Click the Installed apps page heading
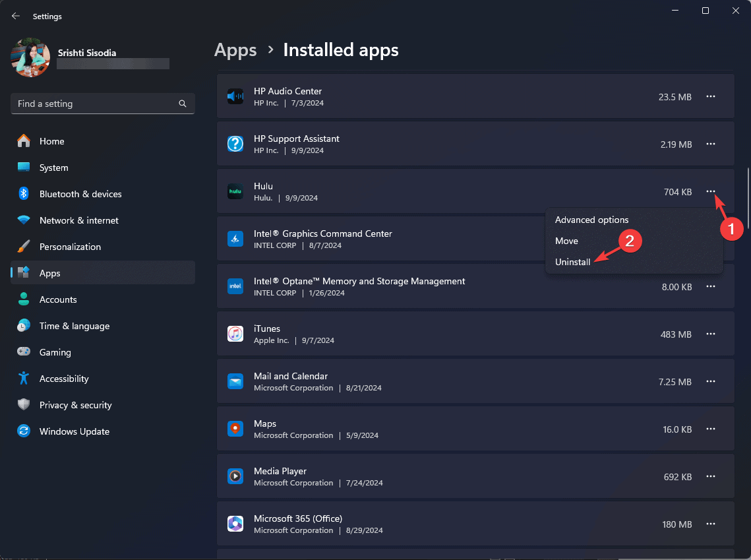 pos(340,50)
